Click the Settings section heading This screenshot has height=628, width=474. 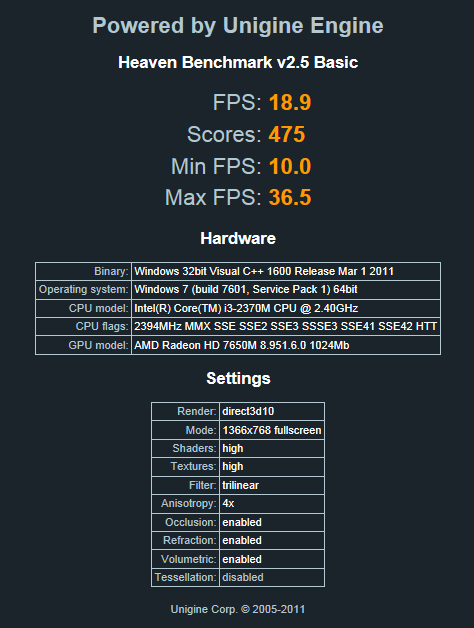click(x=238, y=378)
